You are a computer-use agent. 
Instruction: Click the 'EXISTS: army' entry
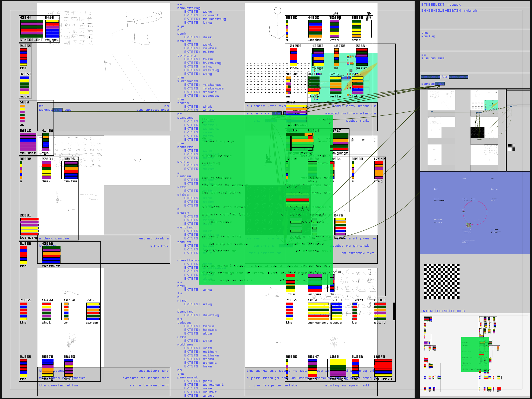198,290
